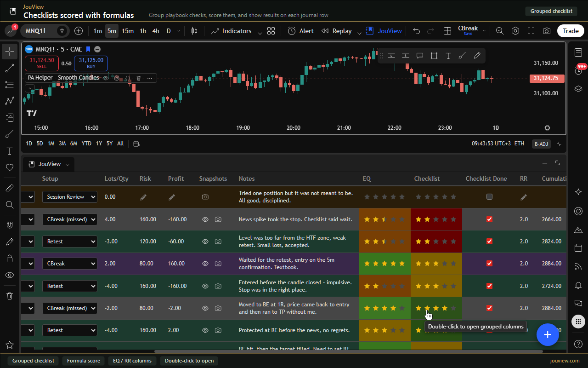
Task: Undo the last chart action
Action: (416, 31)
